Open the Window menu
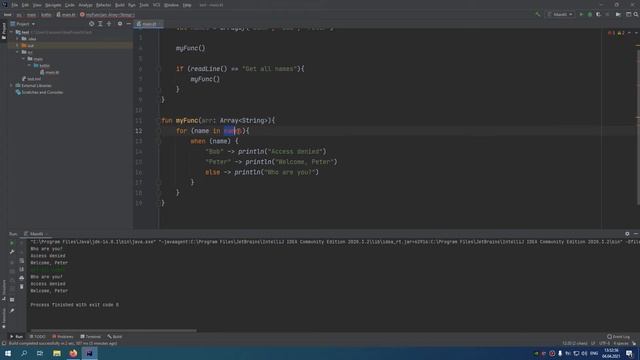 (171, 5)
